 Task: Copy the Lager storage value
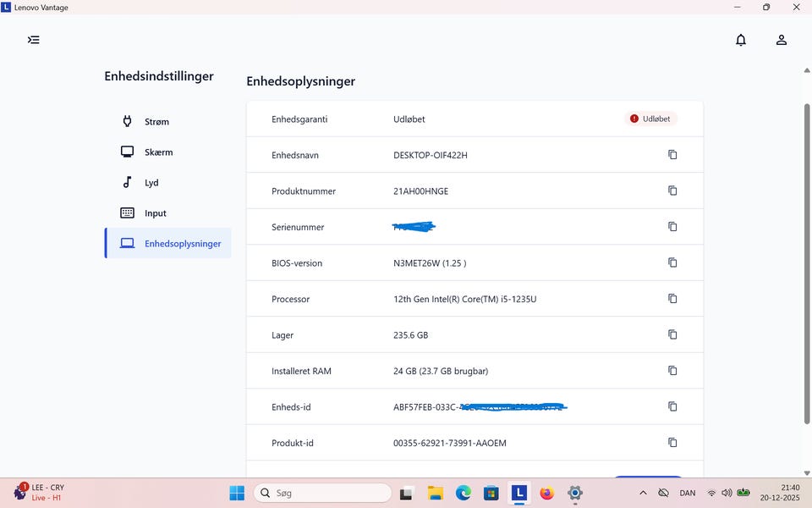click(x=672, y=334)
